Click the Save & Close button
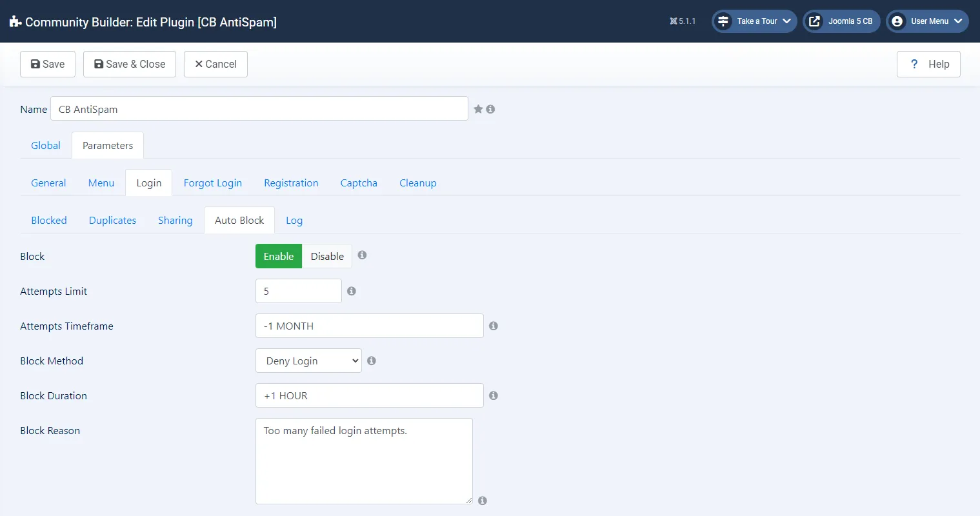This screenshot has height=516, width=980. click(x=130, y=64)
